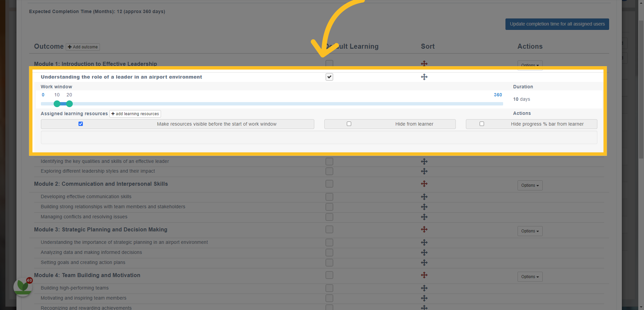Open Options dropdown for Module 2

[x=530, y=185]
